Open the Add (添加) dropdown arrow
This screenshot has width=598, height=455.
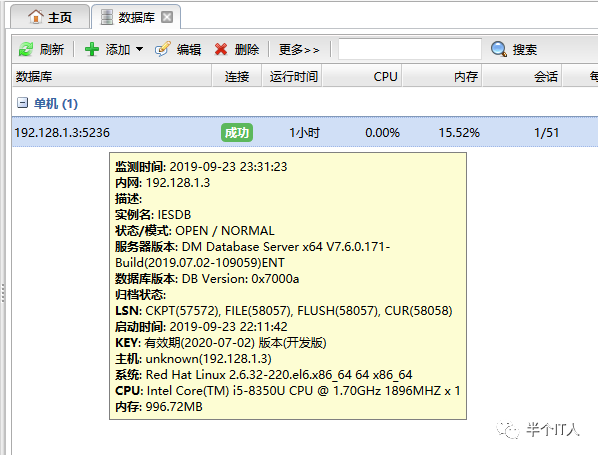[x=140, y=49]
